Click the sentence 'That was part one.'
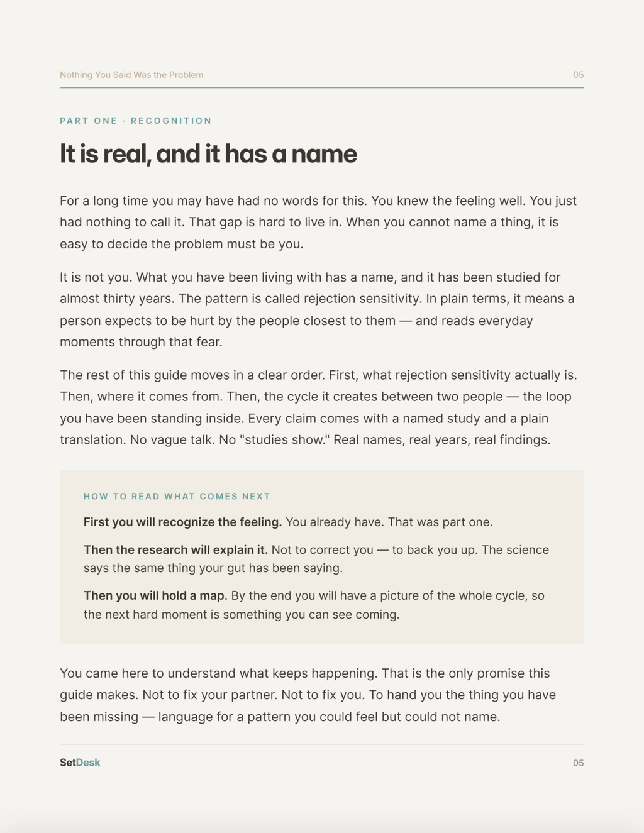Image resolution: width=644 pixels, height=833 pixels. pos(440,522)
